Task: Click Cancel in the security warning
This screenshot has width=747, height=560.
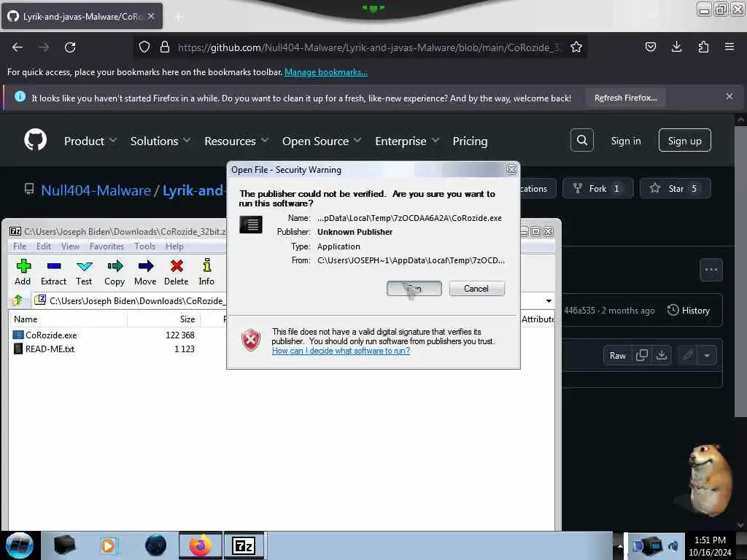Action: coord(476,289)
